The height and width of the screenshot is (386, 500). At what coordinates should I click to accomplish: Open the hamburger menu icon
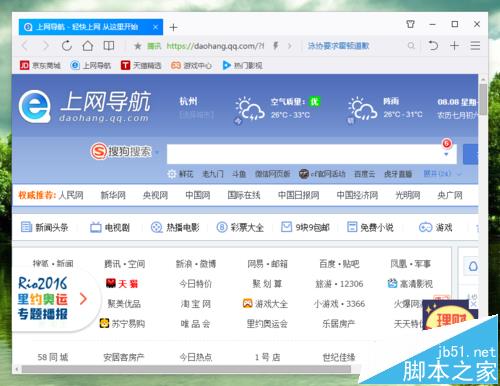[x=475, y=46]
